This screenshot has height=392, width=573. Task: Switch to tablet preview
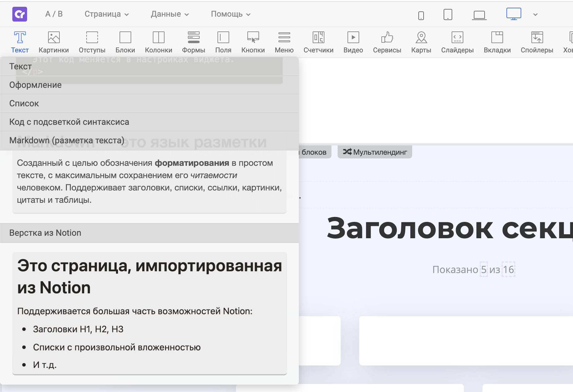coord(448,14)
